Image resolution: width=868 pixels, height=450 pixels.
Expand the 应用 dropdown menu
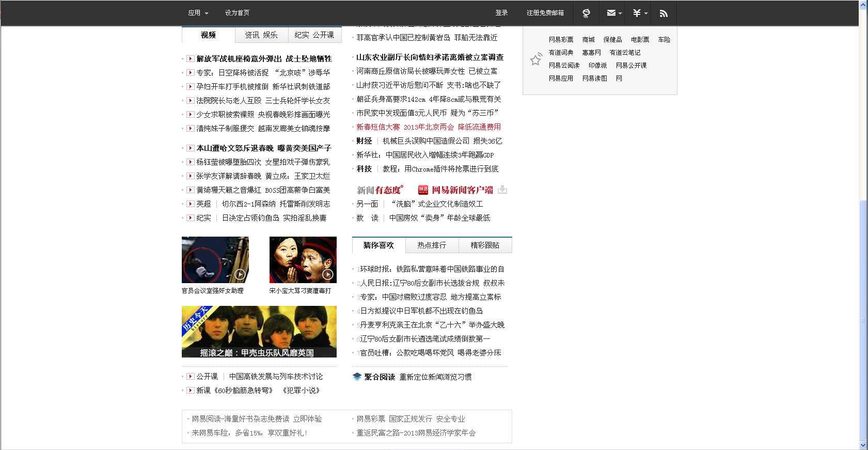click(x=198, y=13)
